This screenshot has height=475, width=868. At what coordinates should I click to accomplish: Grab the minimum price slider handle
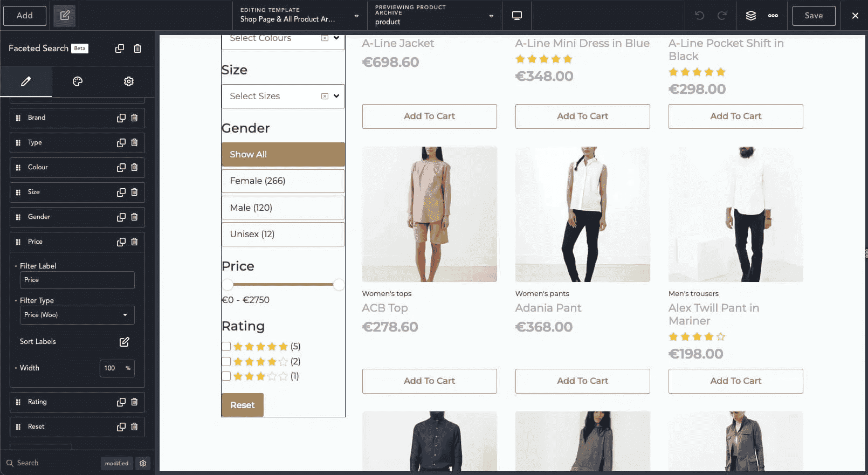click(x=228, y=284)
